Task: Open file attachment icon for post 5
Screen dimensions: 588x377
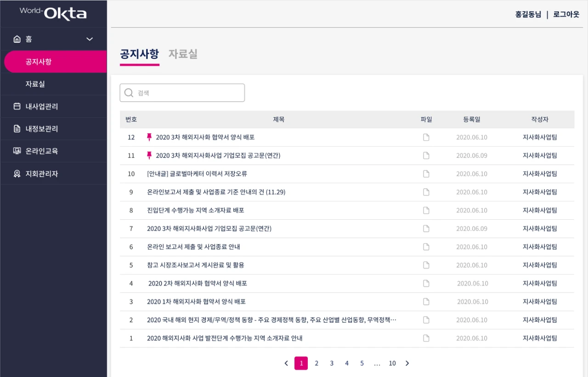Action: 426,265
